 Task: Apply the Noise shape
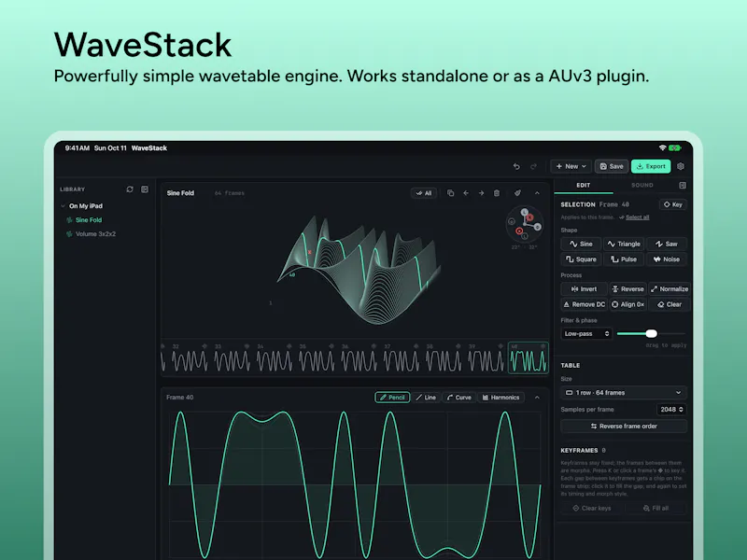tap(667, 259)
